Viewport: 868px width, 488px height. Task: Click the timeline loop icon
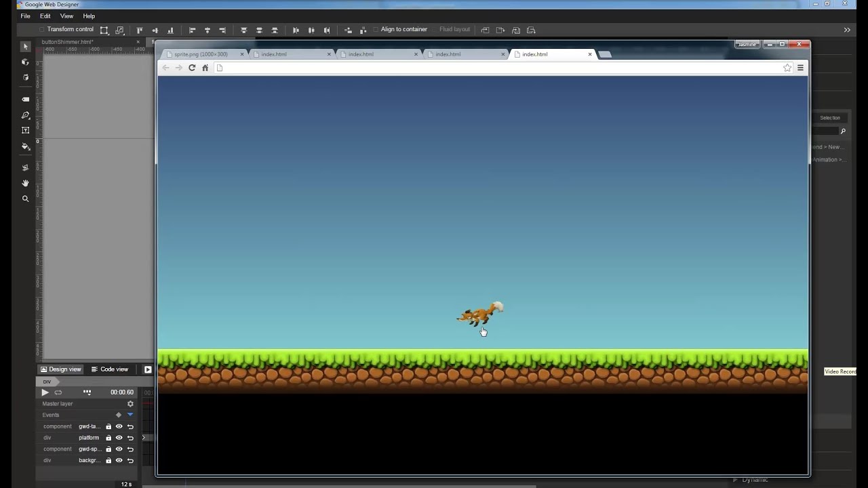(58, 392)
